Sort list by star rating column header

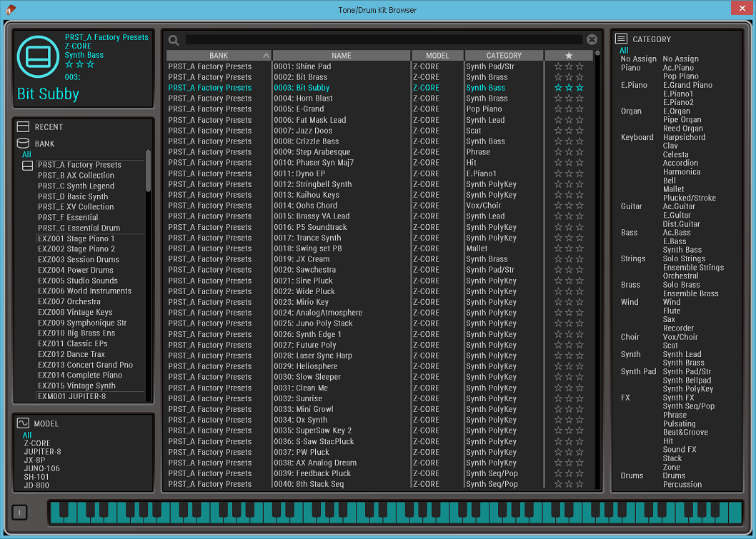569,56
